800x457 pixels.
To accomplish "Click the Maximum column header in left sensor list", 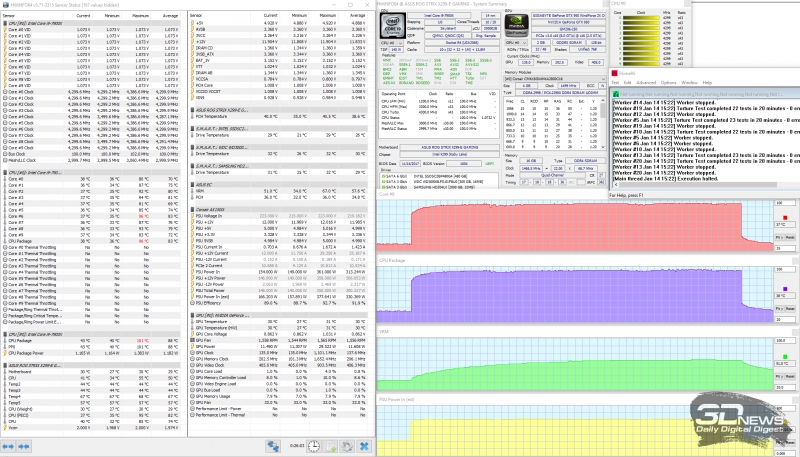I will coord(140,16).
